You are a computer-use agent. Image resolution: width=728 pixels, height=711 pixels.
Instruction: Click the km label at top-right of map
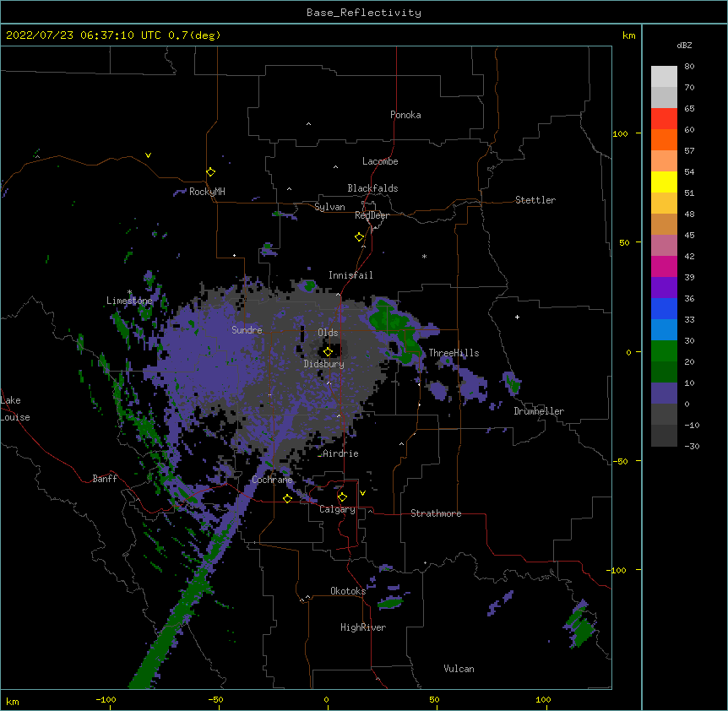click(x=628, y=35)
